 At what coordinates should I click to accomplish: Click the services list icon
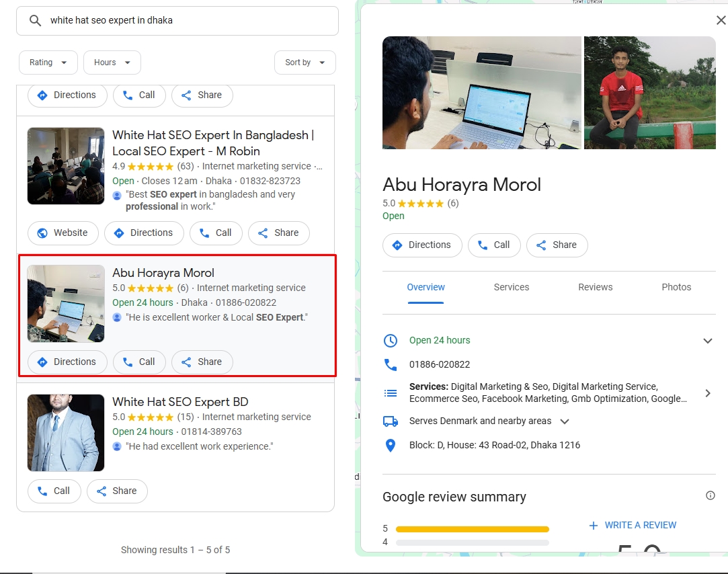[x=390, y=393]
